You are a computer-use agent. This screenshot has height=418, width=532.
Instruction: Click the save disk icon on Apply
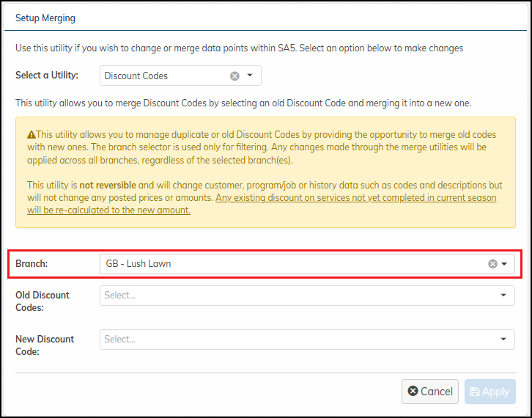pos(475,392)
